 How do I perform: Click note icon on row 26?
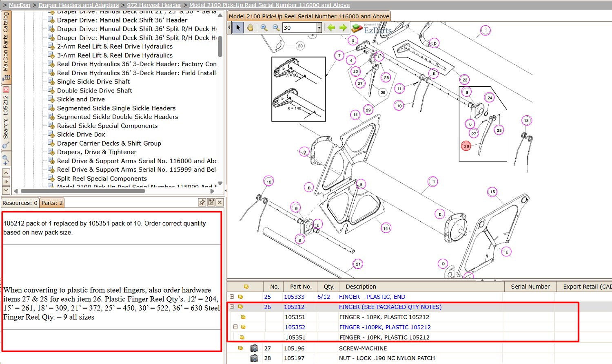pos(240,307)
